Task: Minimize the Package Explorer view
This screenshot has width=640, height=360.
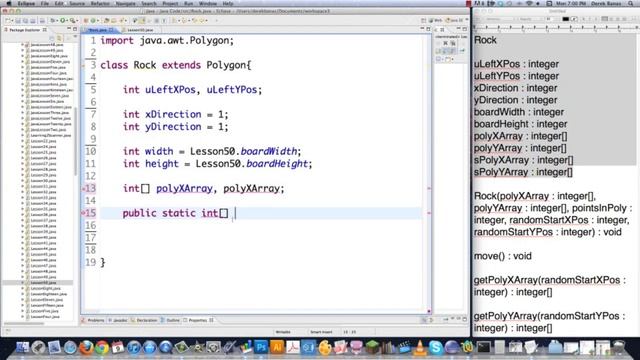Action: click(69, 29)
